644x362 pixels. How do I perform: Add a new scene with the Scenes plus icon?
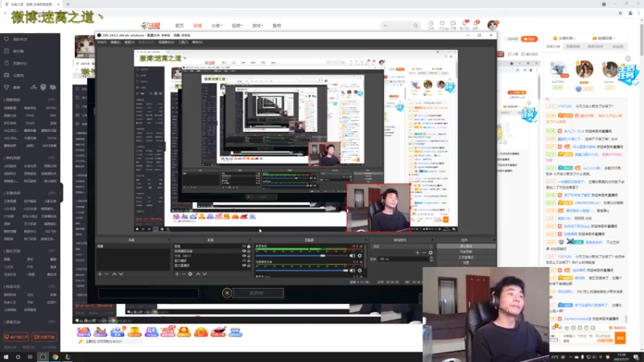tap(100, 274)
